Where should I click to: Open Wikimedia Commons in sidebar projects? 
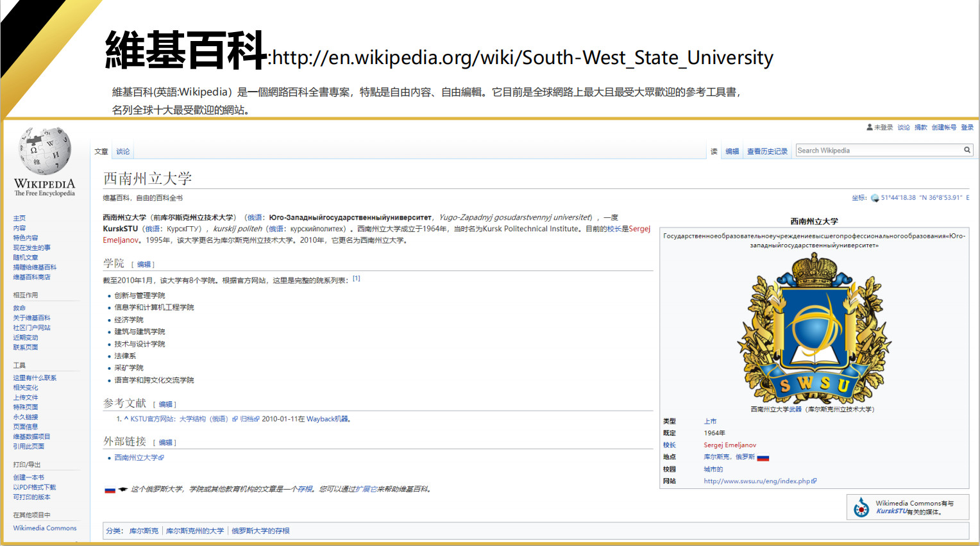[x=45, y=528]
